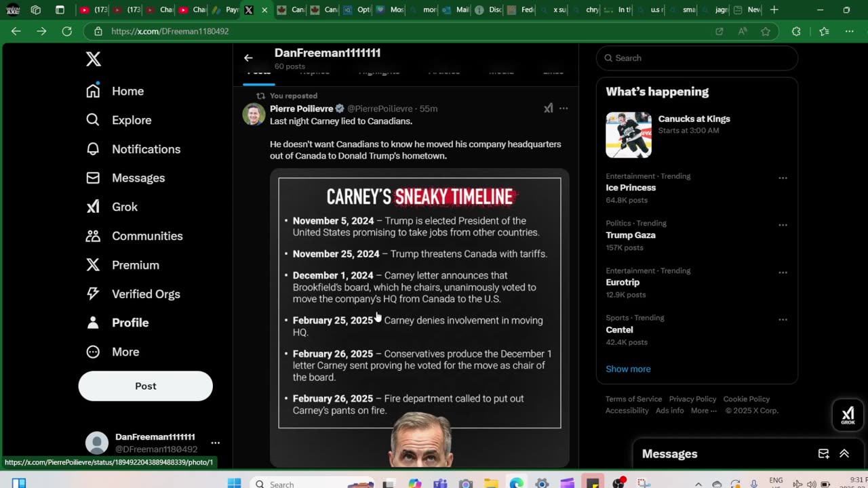Open more options for Eurotrip trend
Image resolution: width=868 pixels, height=488 pixels.
783,272
